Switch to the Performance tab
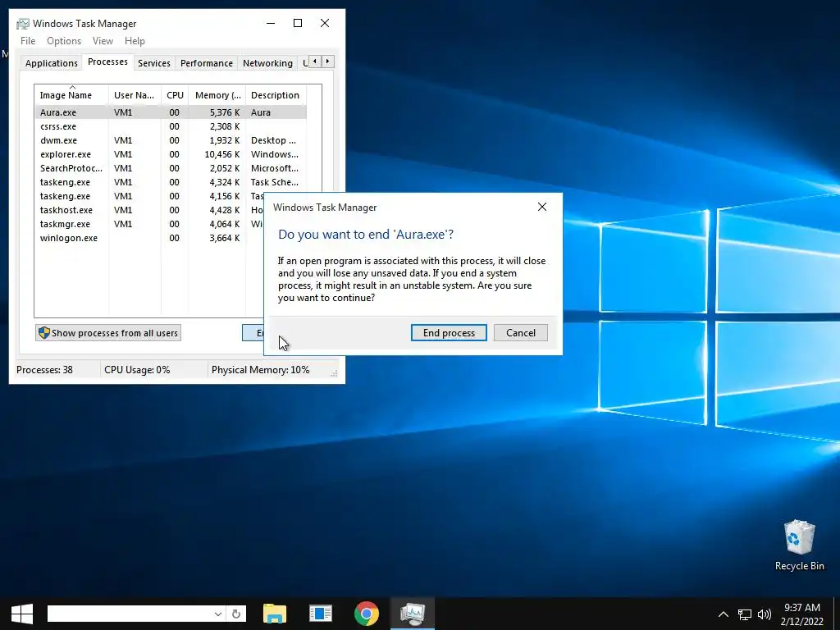 coord(206,63)
